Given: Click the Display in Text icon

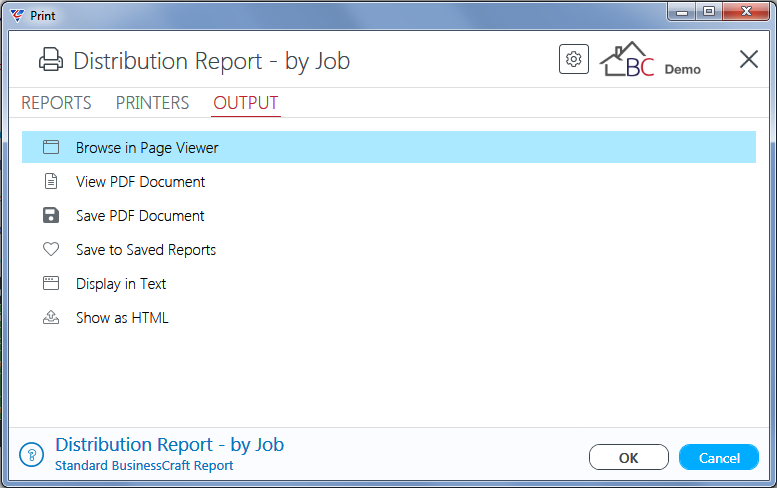Looking at the screenshot, I should coord(51,283).
